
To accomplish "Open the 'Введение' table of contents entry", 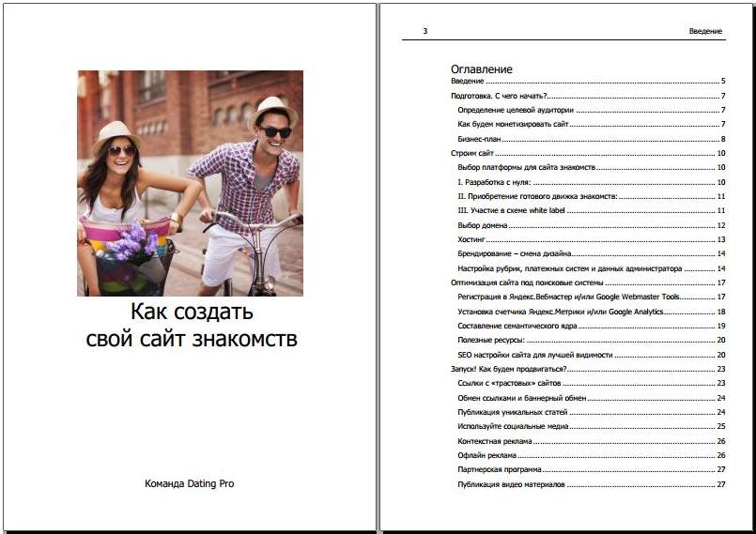I will pos(468,82).
